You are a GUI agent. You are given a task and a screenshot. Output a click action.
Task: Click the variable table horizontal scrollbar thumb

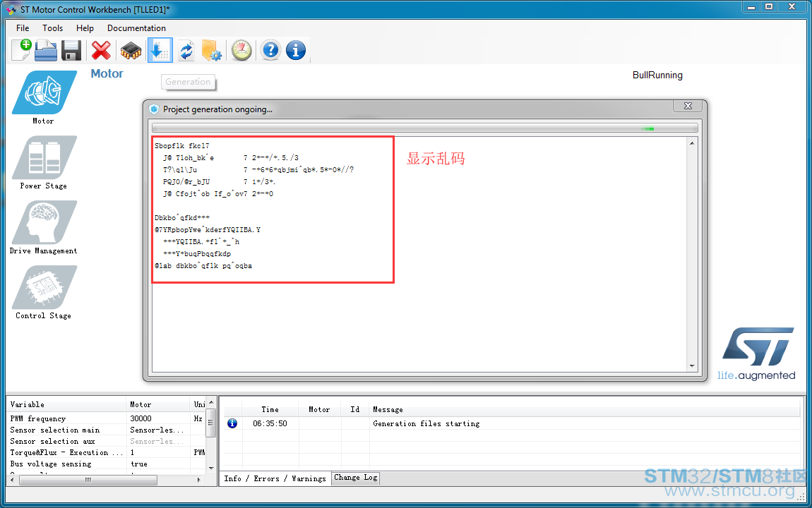coord(88,480)
